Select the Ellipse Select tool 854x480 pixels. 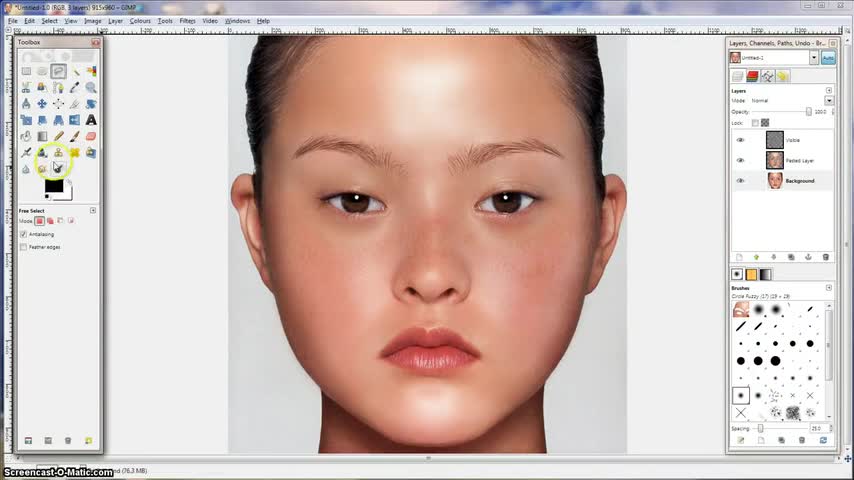(x=42, y=71)
